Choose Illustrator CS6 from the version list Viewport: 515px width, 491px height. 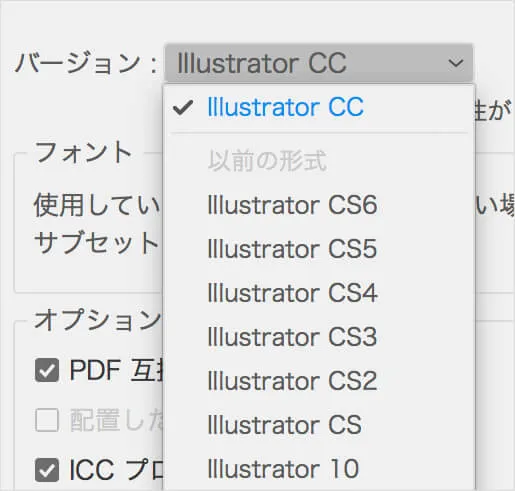pyautogui.click(x=319, y=205)
